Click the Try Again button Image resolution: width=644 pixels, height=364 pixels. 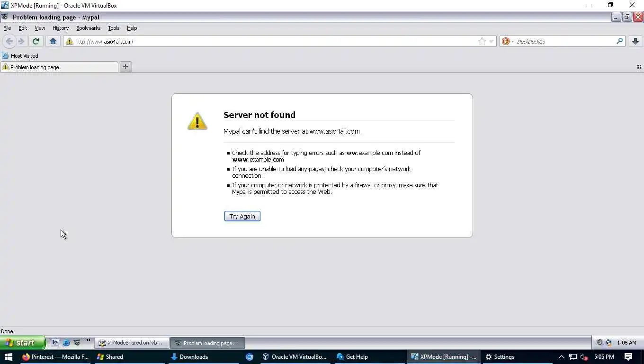[x=242, y=216]
